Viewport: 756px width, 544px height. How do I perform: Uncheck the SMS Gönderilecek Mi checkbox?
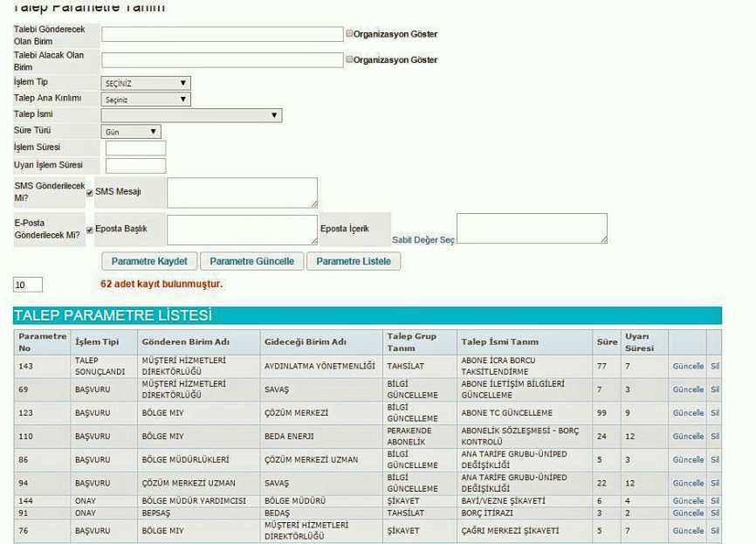pos(90,193)
